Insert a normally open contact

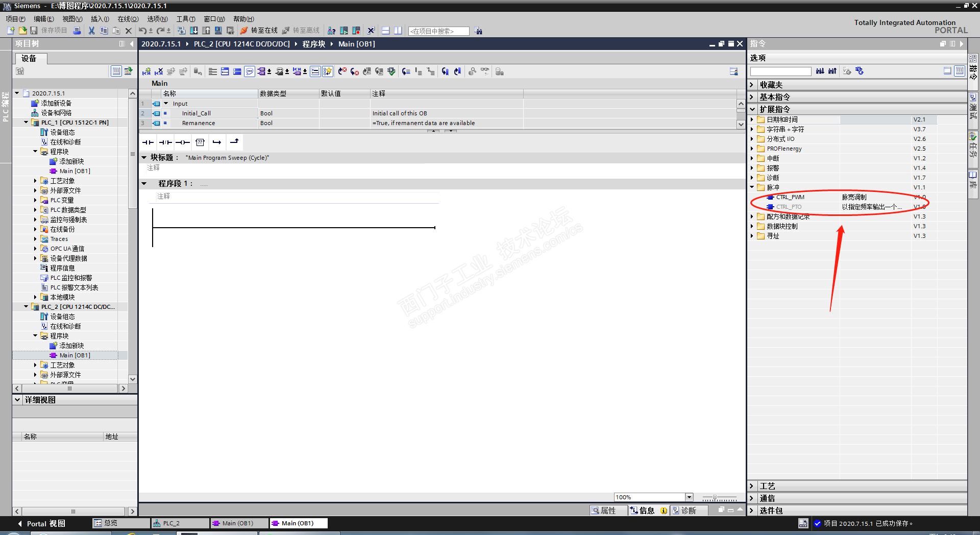pos(148,142)
